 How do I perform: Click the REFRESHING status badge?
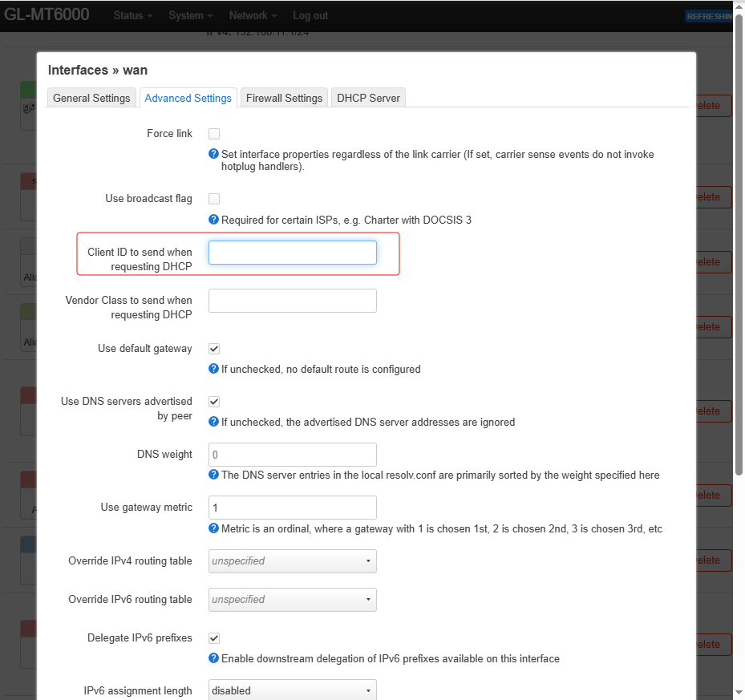(709, 16)
